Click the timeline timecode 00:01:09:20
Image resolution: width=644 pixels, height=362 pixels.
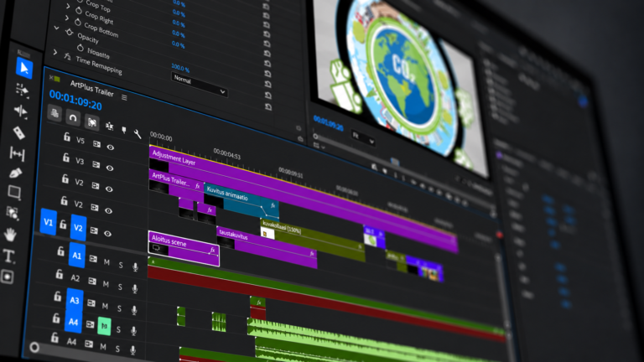[75, 101]
